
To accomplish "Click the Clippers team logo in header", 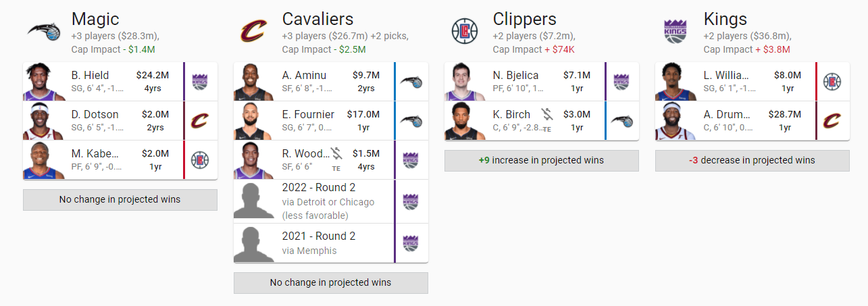I will click(x=465, y=31).
